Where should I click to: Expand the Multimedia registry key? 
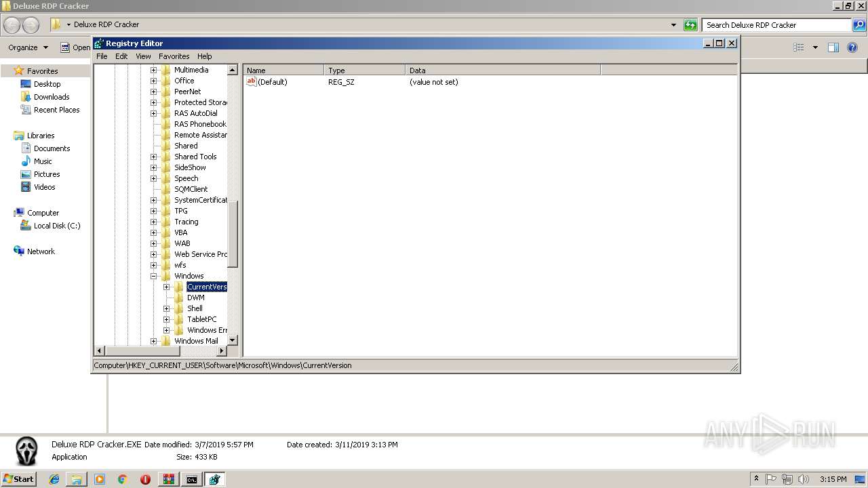click(153, 70)
